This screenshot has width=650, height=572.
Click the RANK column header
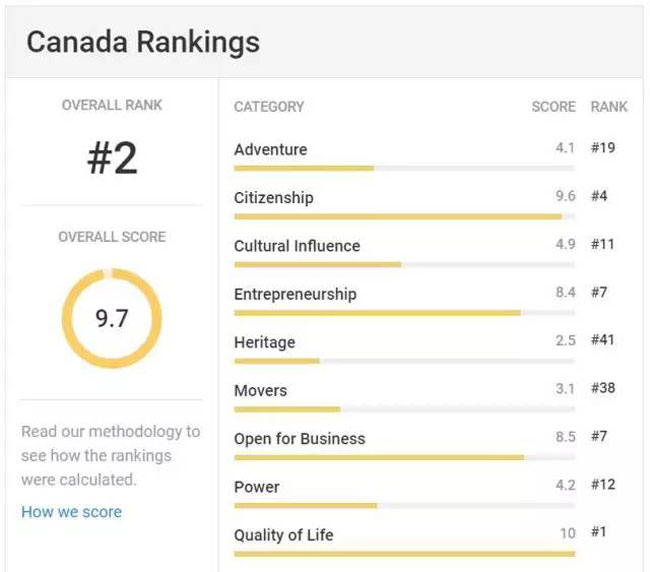609,106
